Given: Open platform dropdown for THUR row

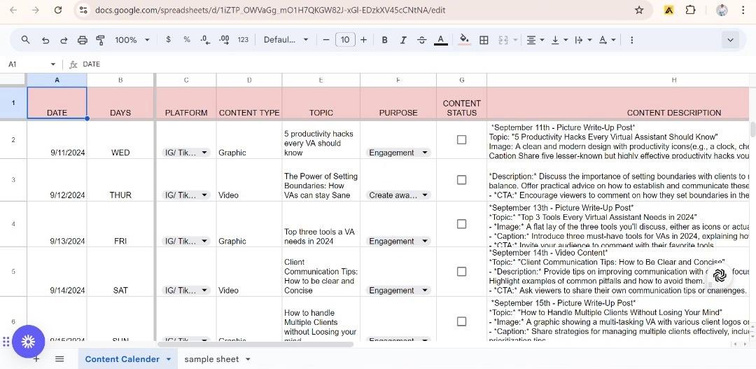Looking at the screenshot, I should (x=186, y=195).
